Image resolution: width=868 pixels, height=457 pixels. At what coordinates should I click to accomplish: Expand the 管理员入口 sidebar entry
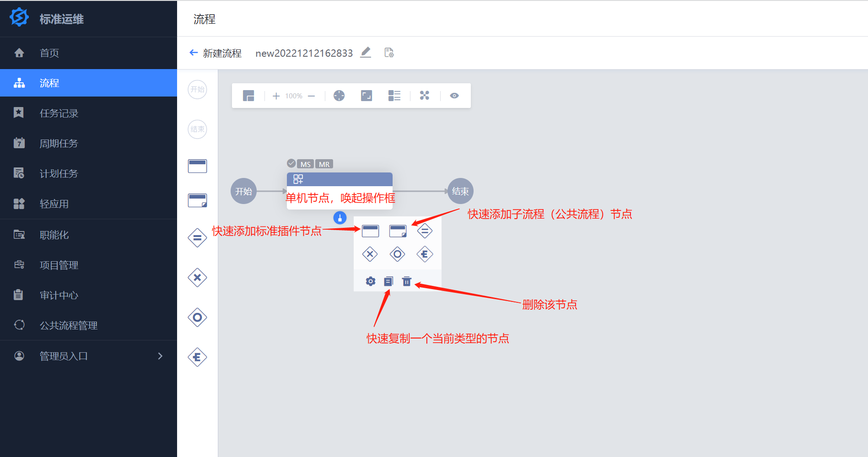[x=160, y=355]
